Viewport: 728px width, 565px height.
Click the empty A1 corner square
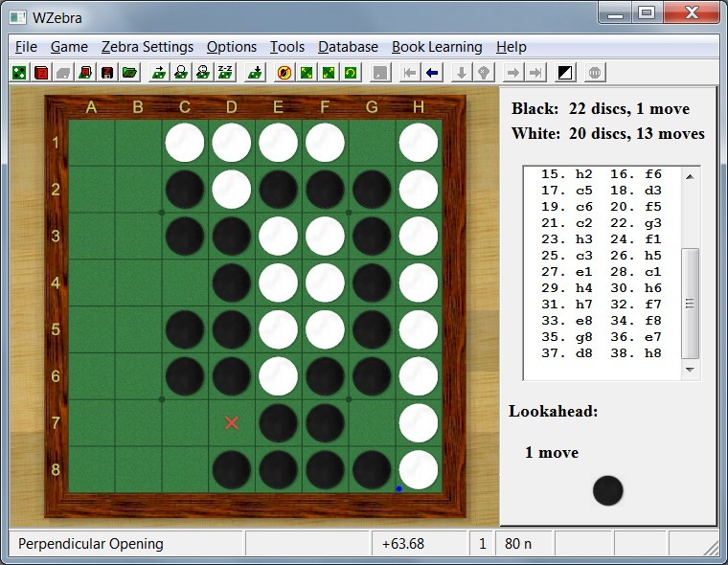[x=91, y=143]
